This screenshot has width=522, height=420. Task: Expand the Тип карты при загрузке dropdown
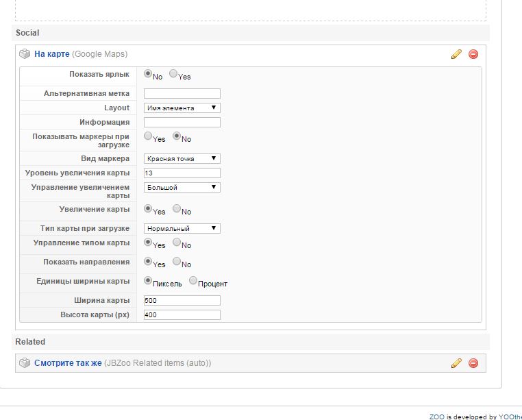pos(182,228)
